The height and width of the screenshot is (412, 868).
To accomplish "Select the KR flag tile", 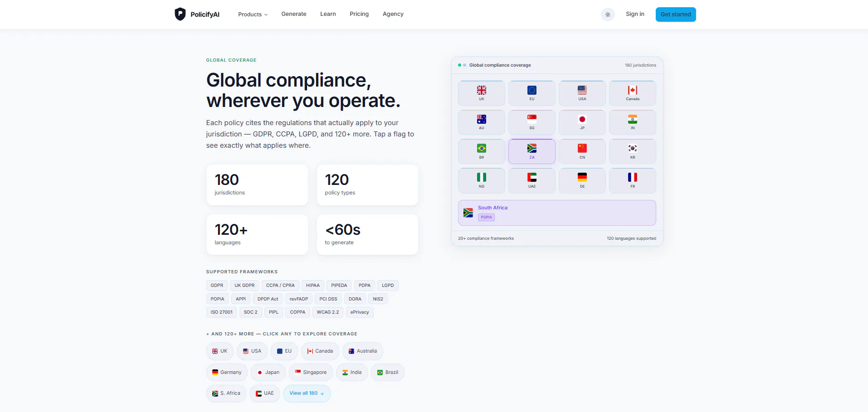I will point(633,151).
